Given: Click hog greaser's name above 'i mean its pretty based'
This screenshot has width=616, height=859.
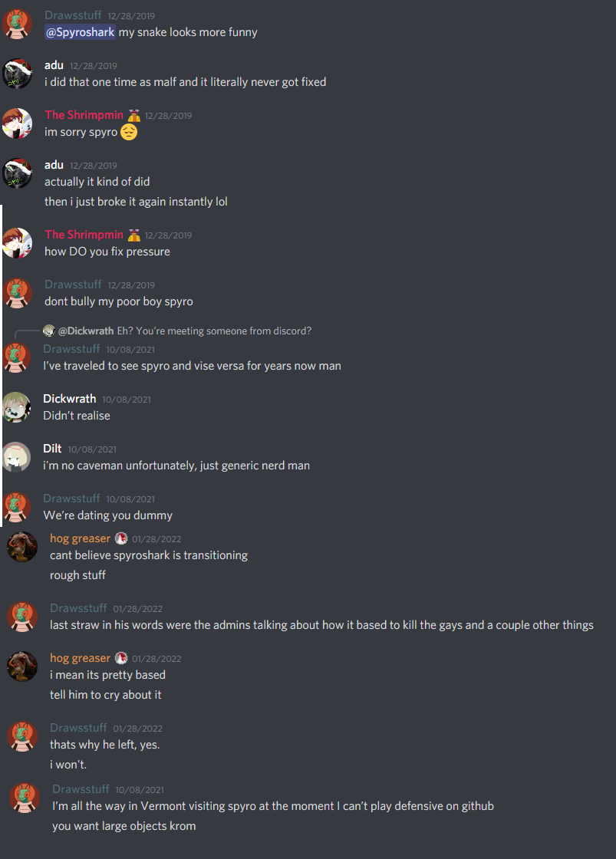Looking at the screenshot, I should point(80,658).
